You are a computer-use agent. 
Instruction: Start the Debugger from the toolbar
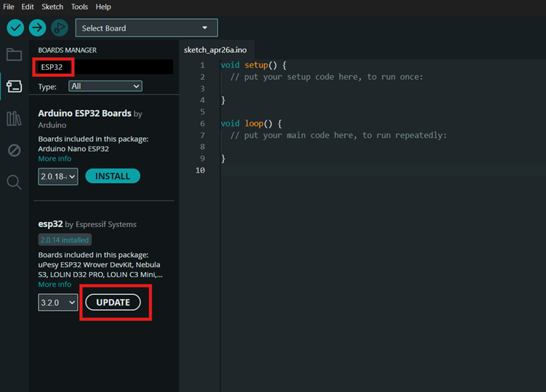pyautogui.click(x=60, y=28)
